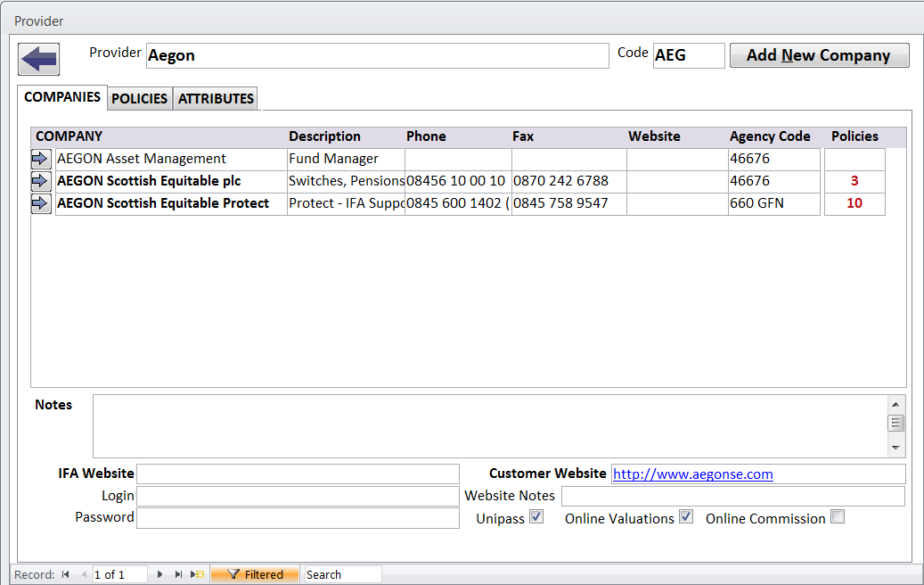Open the AEGON Scottish Equitable plc row arrow

pyautogui.click(x=41, y=181)
